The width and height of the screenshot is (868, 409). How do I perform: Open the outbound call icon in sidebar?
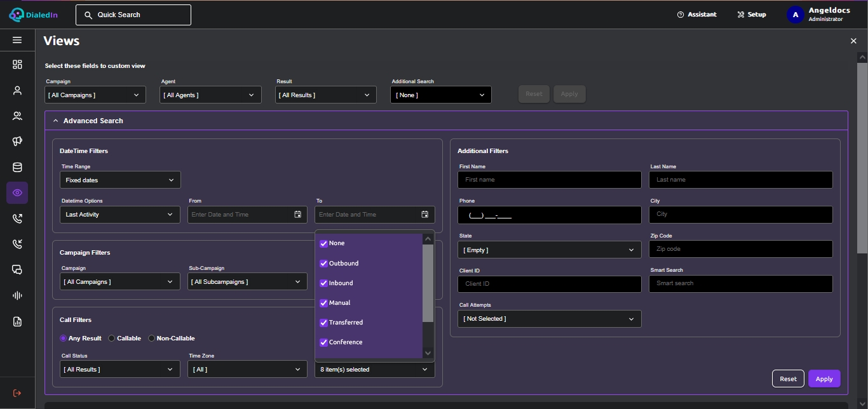click(x=17, y=218)
